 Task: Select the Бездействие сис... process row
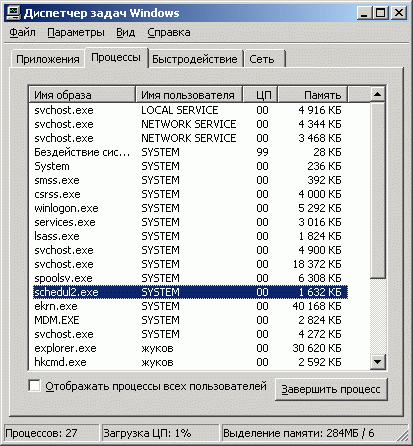point(190,152)
